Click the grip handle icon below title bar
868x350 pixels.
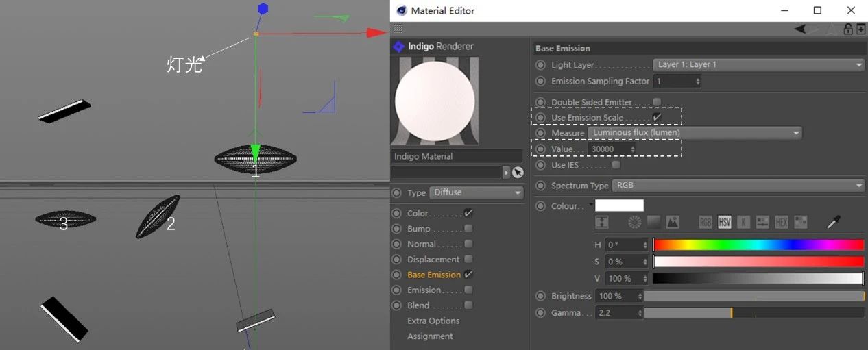pyautogui.click(x=398, y=29)
